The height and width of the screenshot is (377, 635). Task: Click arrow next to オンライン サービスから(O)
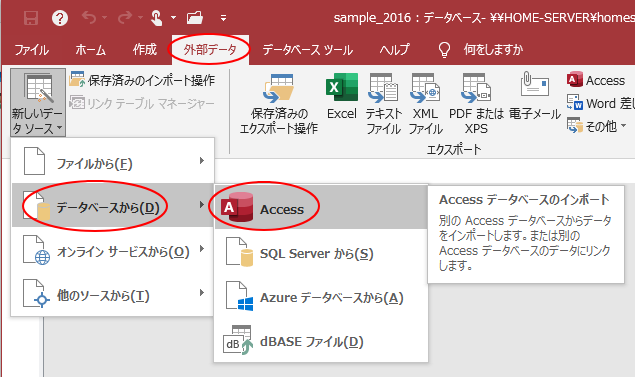pyautogui.click(x=202, y=249)
